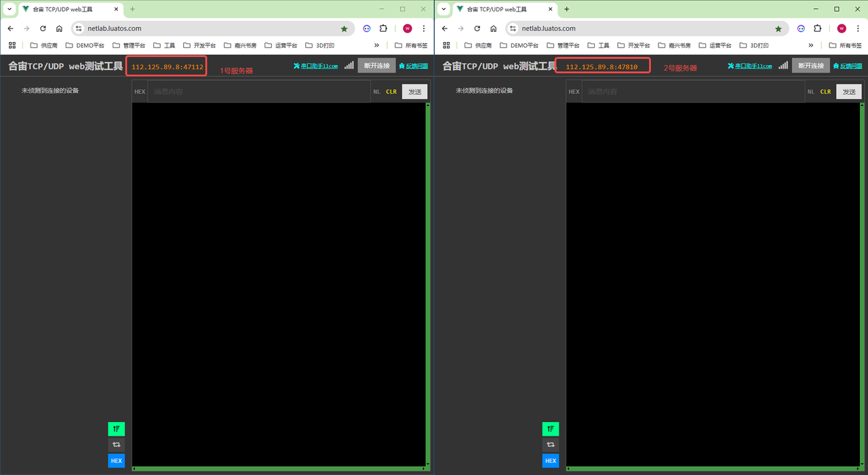Image resolution: width=868 pixels, height=475 pixels.
Task: Open the 开发平台 bookmark folder in right browser
Action: click(633, 45)
